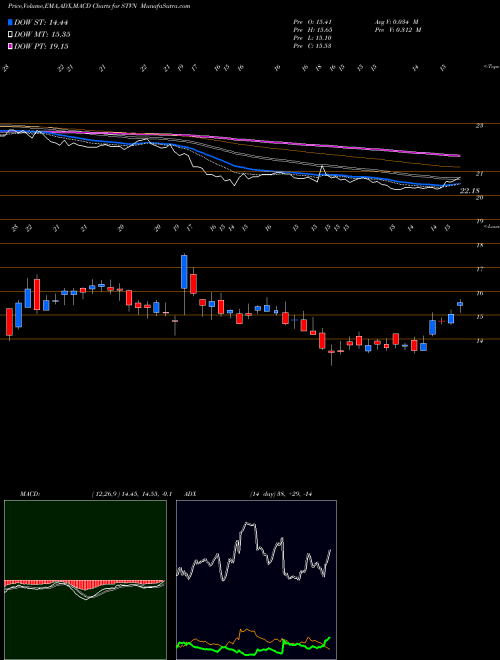Open the MACD indicator chart panel
Viewport: 500px width, 660px height.
pyautogui.click(x=85, y=580)
